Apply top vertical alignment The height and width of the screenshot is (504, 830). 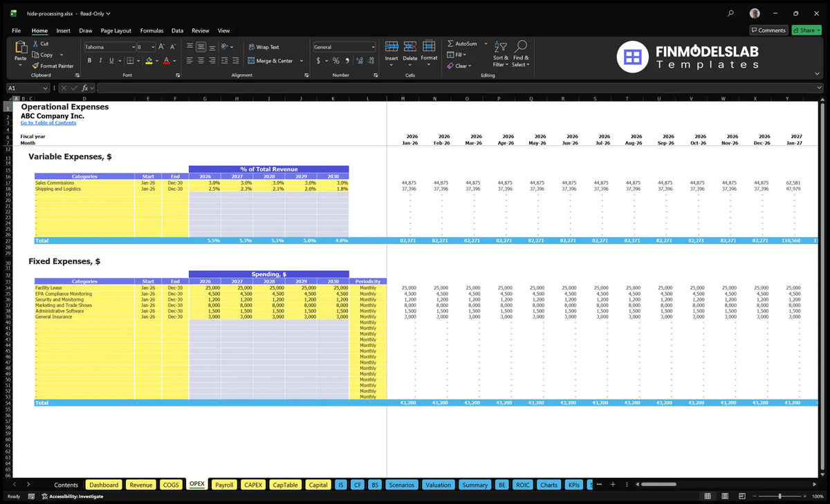tap(190, 47)
